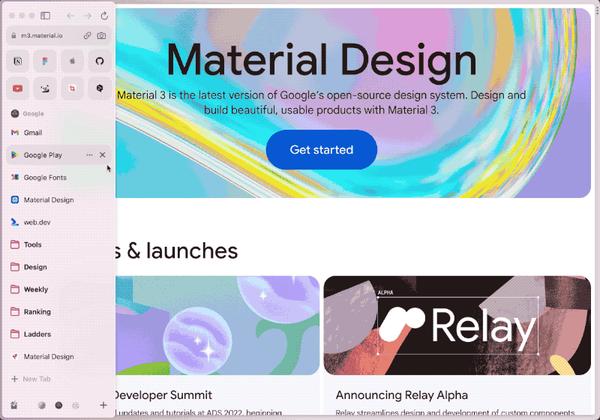Image resolution: width=600 pixels, height=420 pixels.
Task: Open the pinned Apple favorite
Action: pos(72,61)
